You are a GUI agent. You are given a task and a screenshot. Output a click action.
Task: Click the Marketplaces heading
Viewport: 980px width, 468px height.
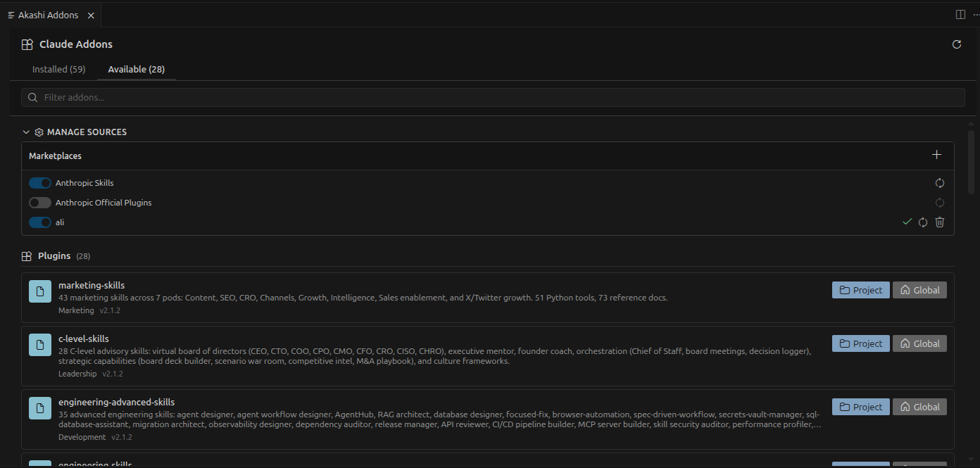pyautogui.click(x=55, y=156)
